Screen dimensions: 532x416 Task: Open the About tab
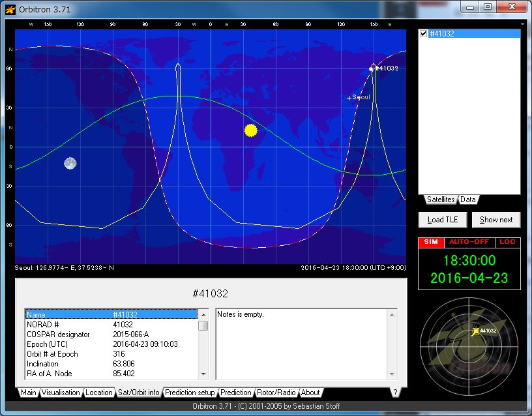tap(310, 393)
